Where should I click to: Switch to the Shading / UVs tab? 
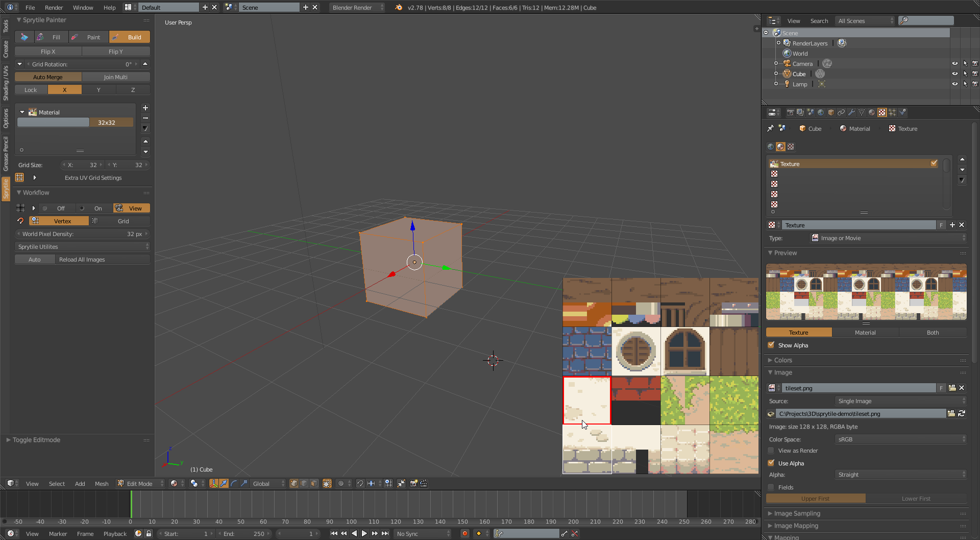(6, 83)
